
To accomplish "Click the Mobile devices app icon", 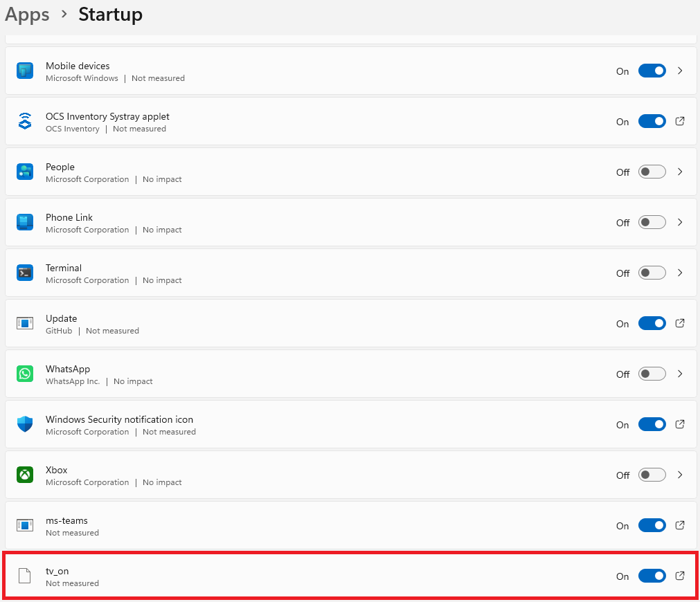I will coord(25,71).
